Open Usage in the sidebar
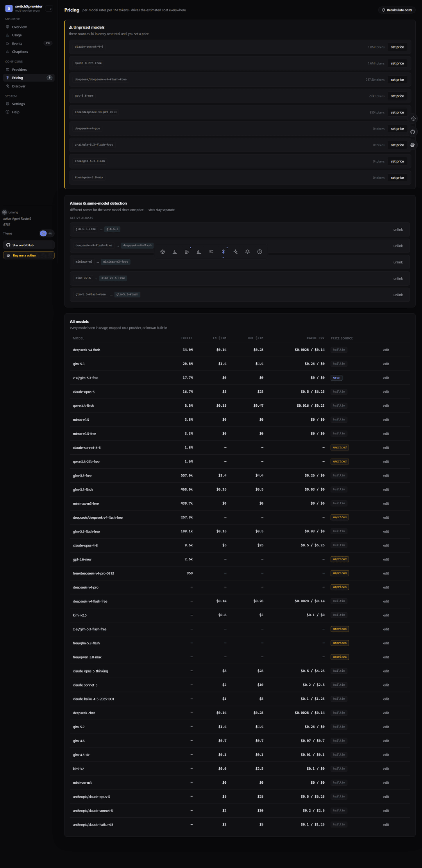 click(29, 35)
